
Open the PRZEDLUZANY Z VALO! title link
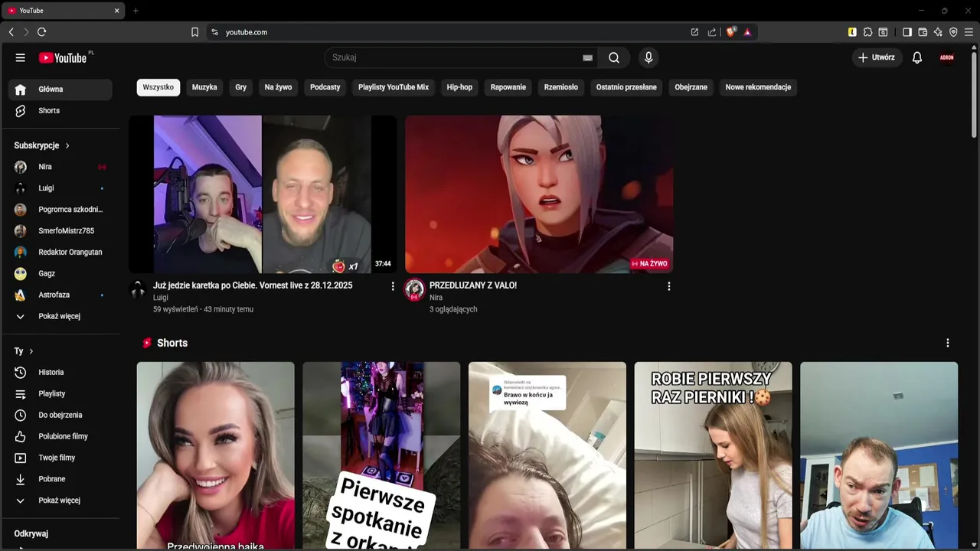coord(473,285)
